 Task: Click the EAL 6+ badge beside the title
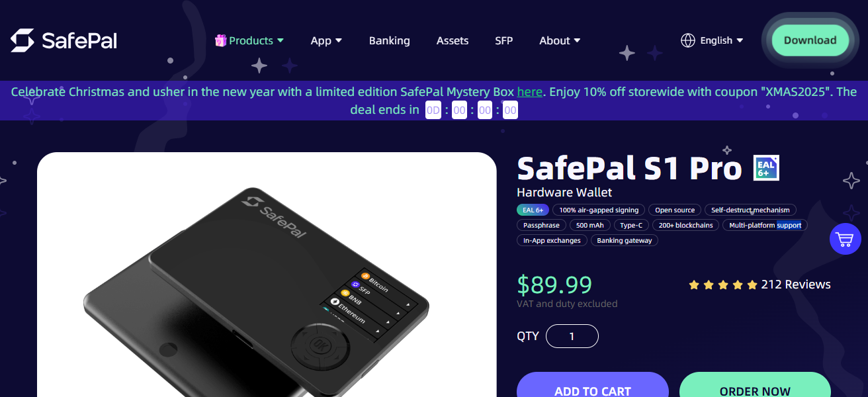click(765, 167)
